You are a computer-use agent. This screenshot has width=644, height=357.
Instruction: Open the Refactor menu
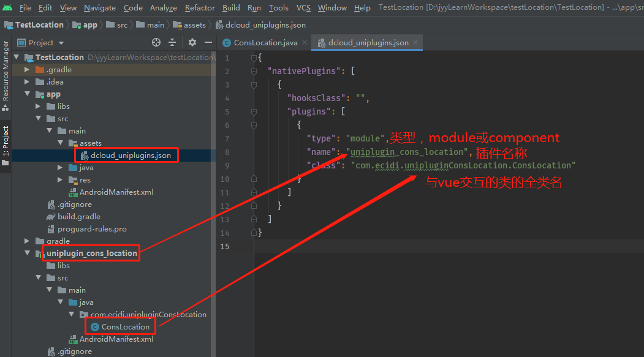(x=200, y=8)
